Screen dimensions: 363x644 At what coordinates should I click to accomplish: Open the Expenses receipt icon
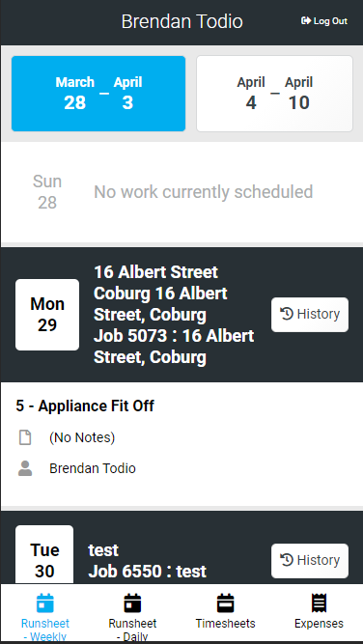[x=319, y=603]
